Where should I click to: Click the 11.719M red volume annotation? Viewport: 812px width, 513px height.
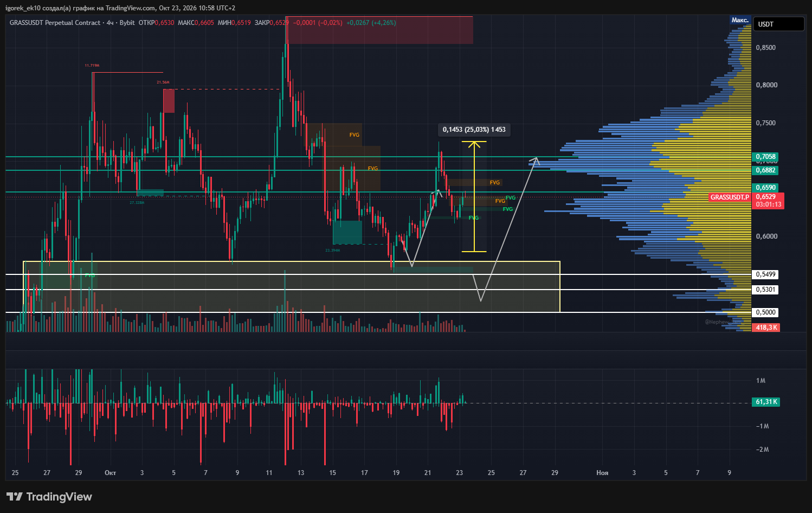click(92, 66)
